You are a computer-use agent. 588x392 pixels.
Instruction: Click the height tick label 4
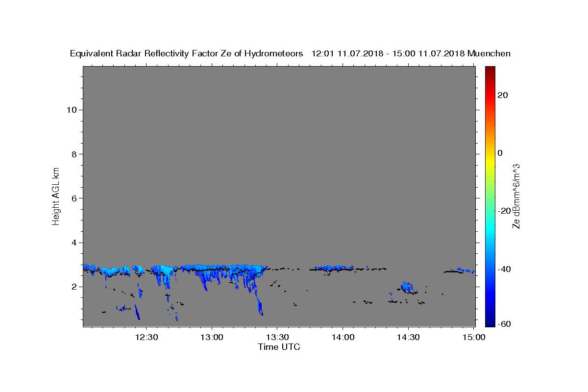point(74,243)
